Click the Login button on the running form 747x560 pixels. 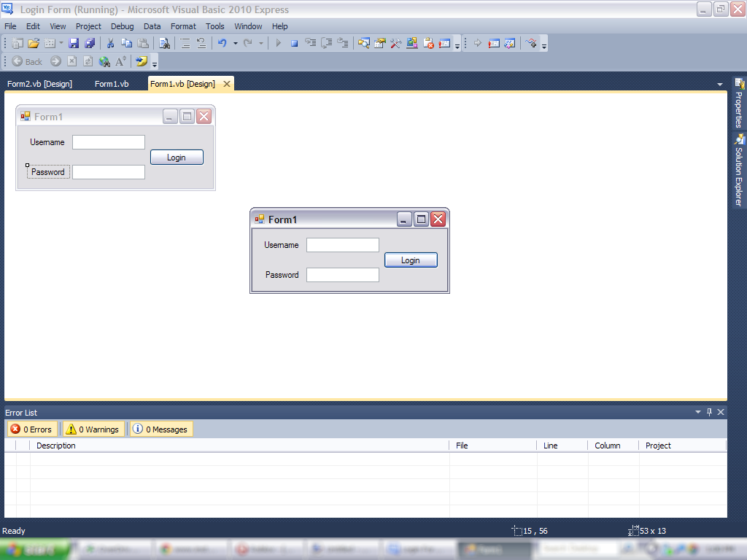click(x=411, y=260)
